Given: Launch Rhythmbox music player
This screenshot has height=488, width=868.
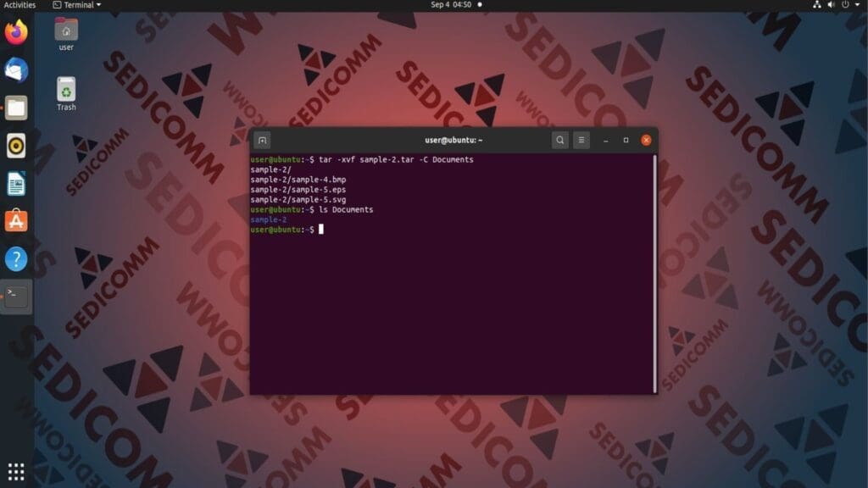Looking at the screenshot, I should pyautogui.click(x=16, y=146).
